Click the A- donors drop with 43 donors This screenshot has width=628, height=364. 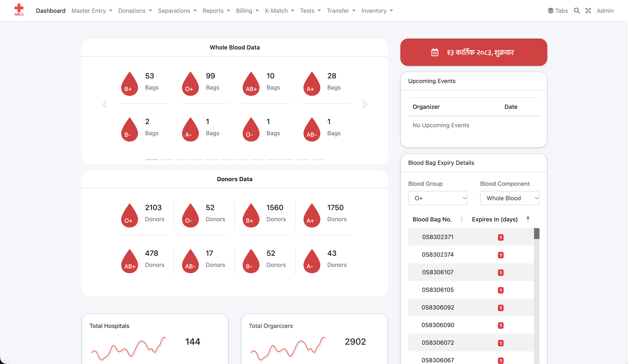[311, 261]
